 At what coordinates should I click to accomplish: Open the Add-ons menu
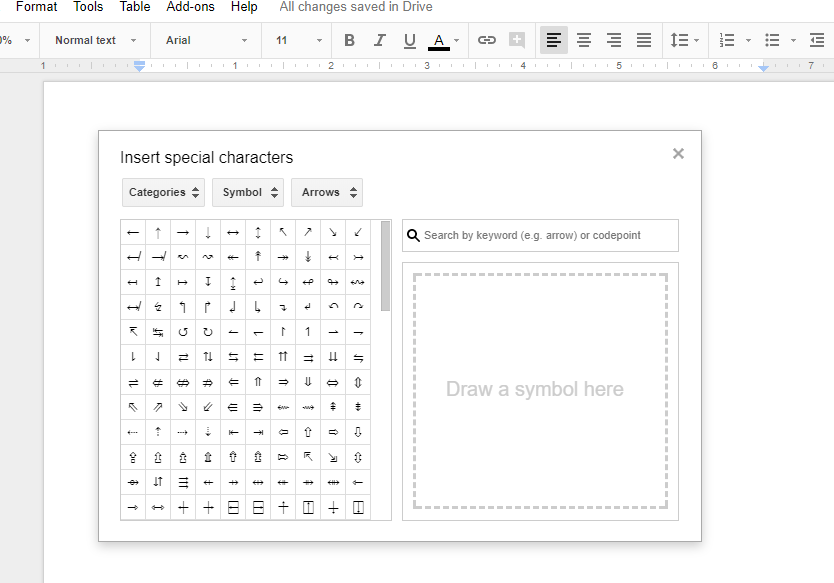190,7
